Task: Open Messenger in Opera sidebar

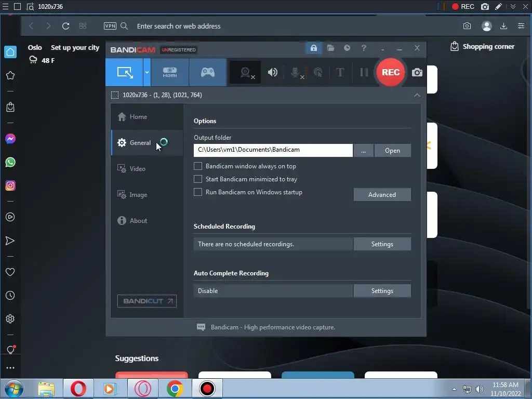Action: pos(10,139)
